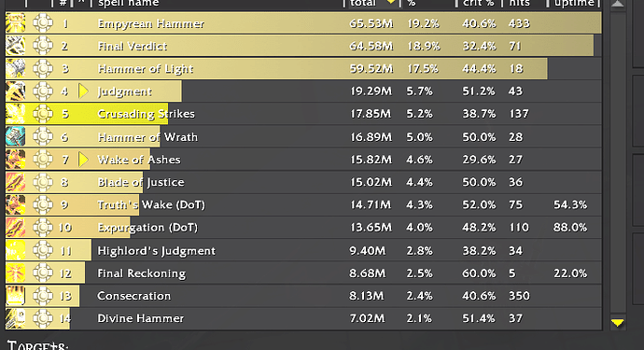Click the Final Reckoning spell icon

pyautogui.click(x=15, y=273)
